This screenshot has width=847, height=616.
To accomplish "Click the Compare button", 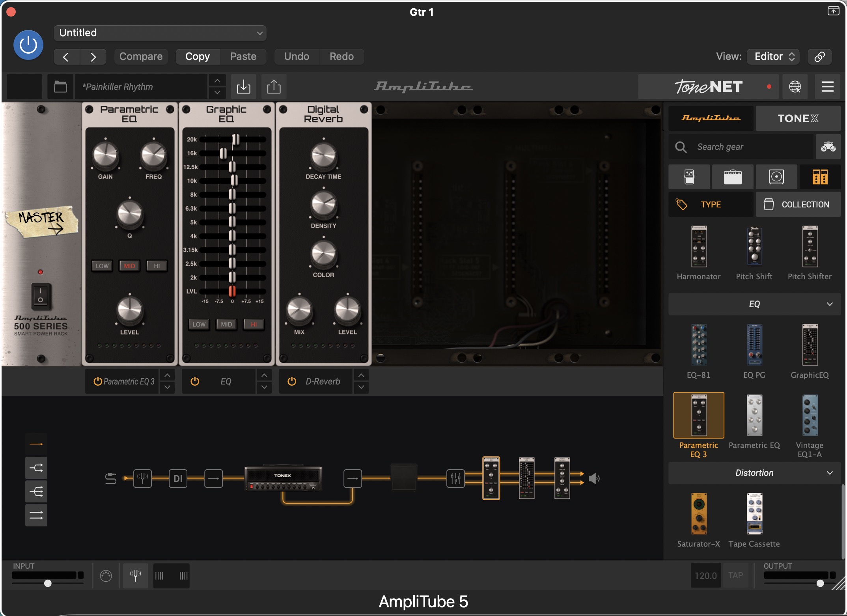I will [x=141, y=56].
